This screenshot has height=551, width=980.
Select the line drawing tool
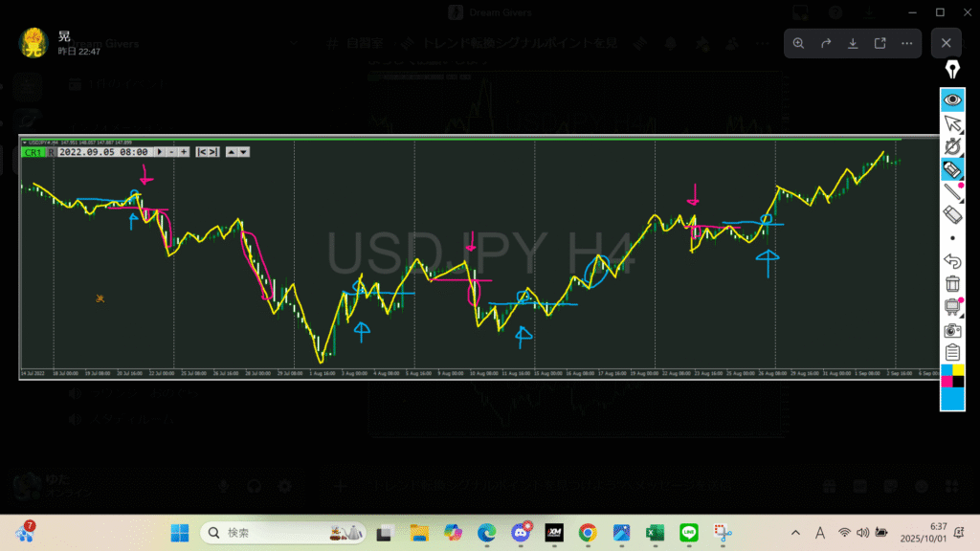coord(952,192)
